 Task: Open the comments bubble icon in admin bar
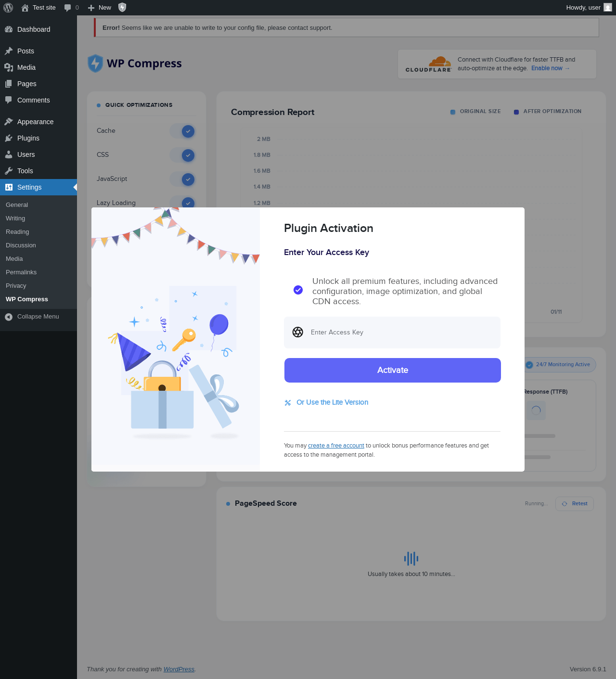[x=67, y=8]
